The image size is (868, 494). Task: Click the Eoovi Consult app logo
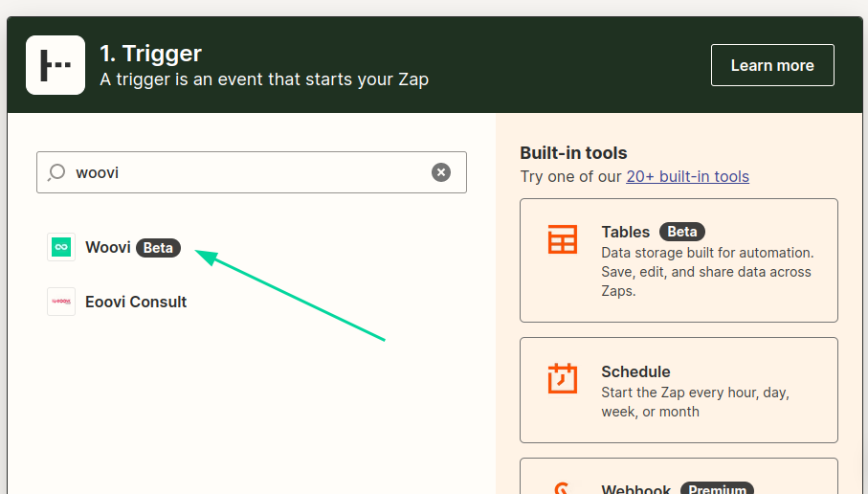click(61, 302)
